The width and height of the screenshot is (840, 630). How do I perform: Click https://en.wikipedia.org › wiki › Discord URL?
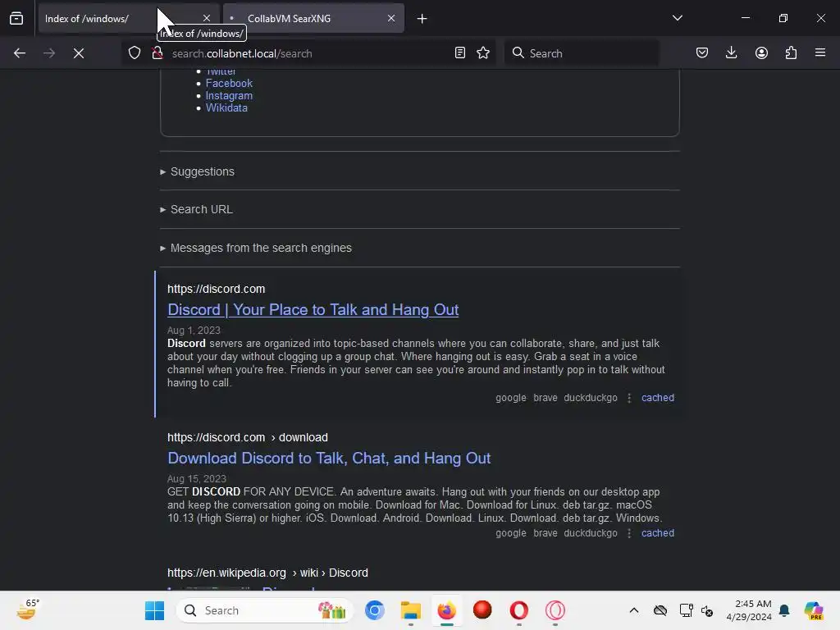267,573
